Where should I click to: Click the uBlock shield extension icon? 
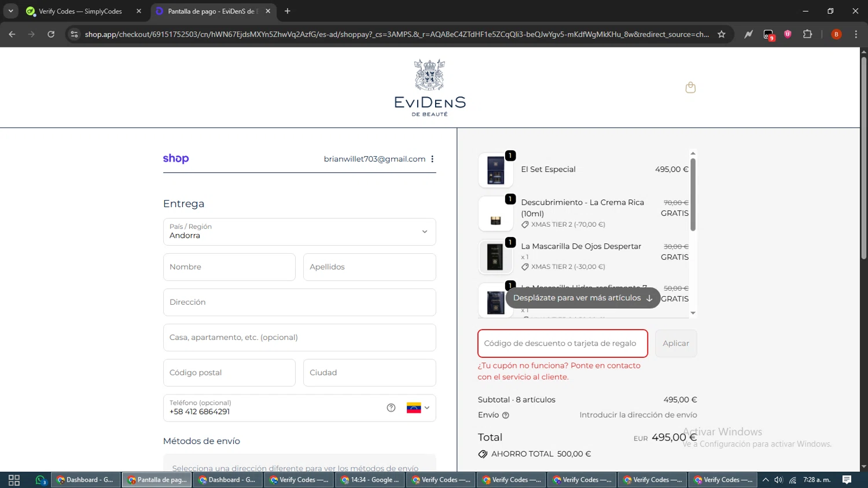pyautogui.click(x=788, y=34)
